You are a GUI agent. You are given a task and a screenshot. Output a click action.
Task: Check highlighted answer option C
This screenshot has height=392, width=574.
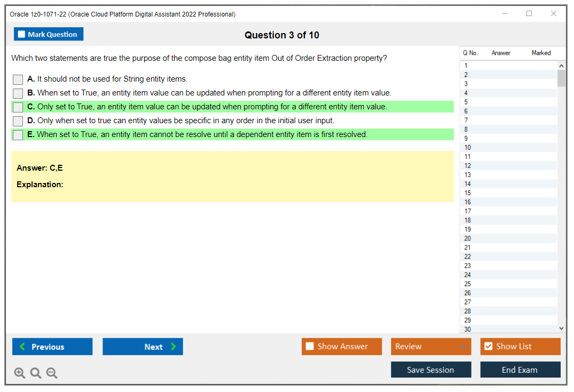(17, 107)
